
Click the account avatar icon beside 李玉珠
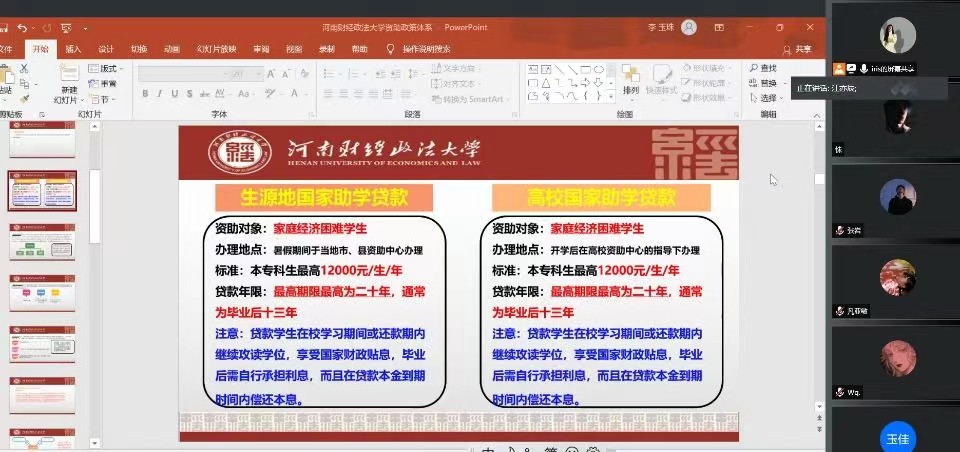[689, 28]
